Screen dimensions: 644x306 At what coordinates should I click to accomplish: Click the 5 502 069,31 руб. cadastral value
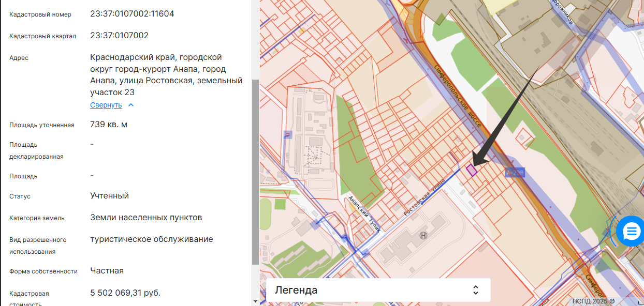click(x=125, y=293)
